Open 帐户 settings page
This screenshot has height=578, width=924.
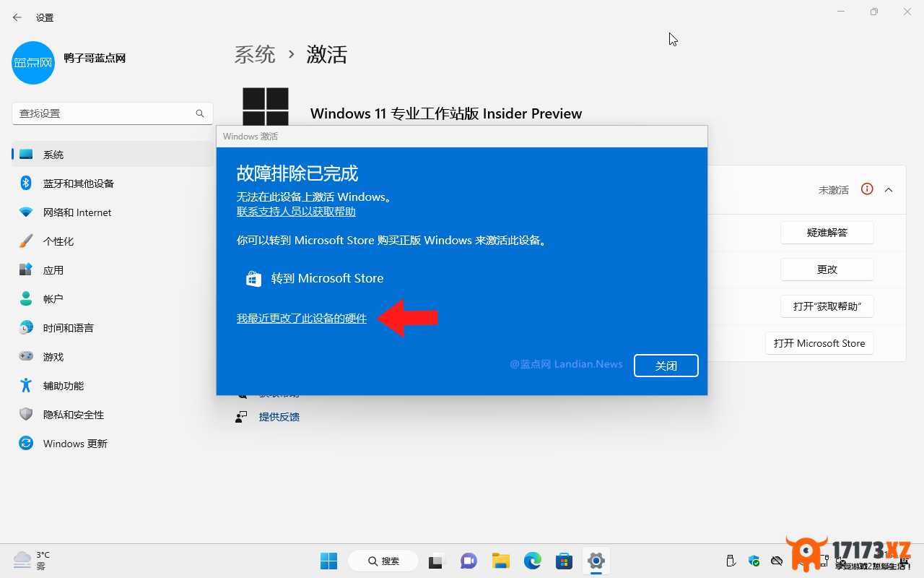pyautogui.click(x=113, y=299)
